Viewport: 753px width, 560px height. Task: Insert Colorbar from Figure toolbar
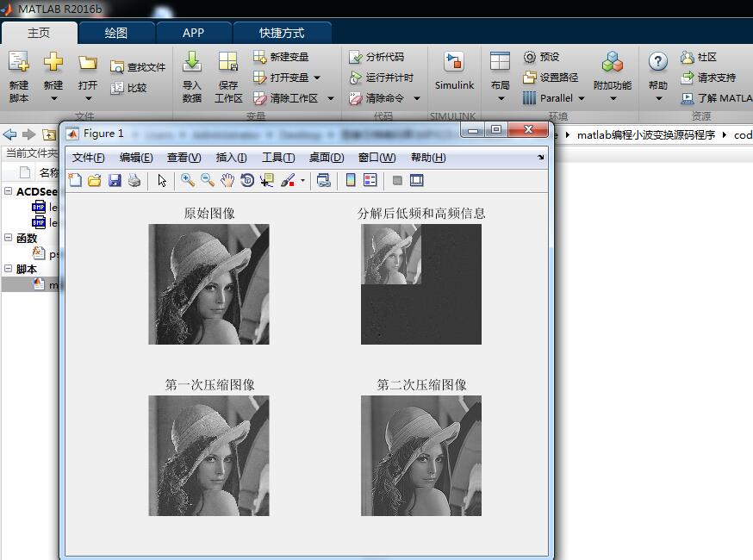[351, 181]
